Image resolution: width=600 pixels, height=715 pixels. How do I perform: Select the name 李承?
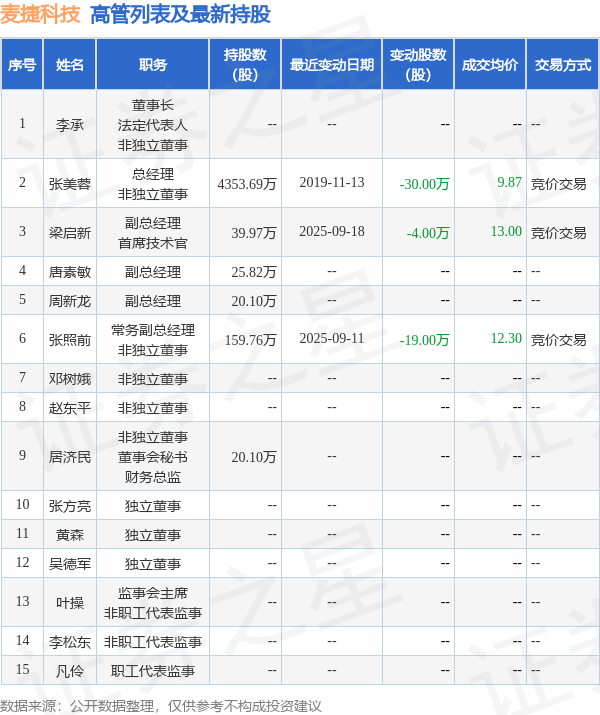(70, 124)
